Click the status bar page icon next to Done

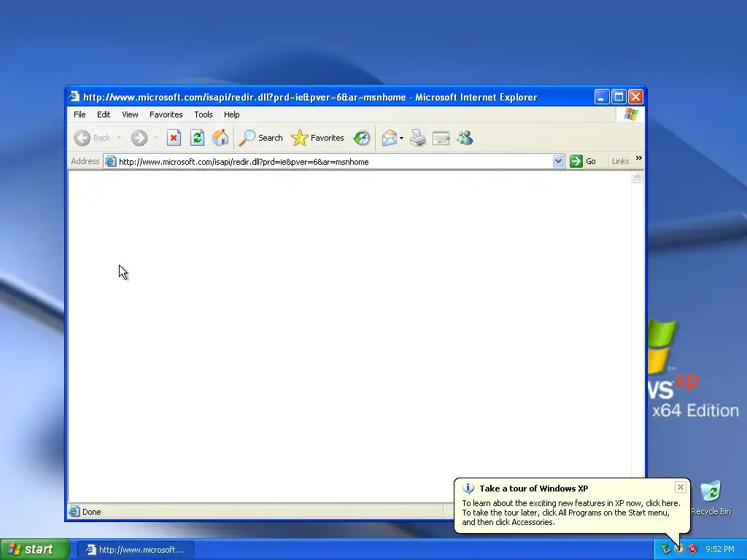click(74, 511)
